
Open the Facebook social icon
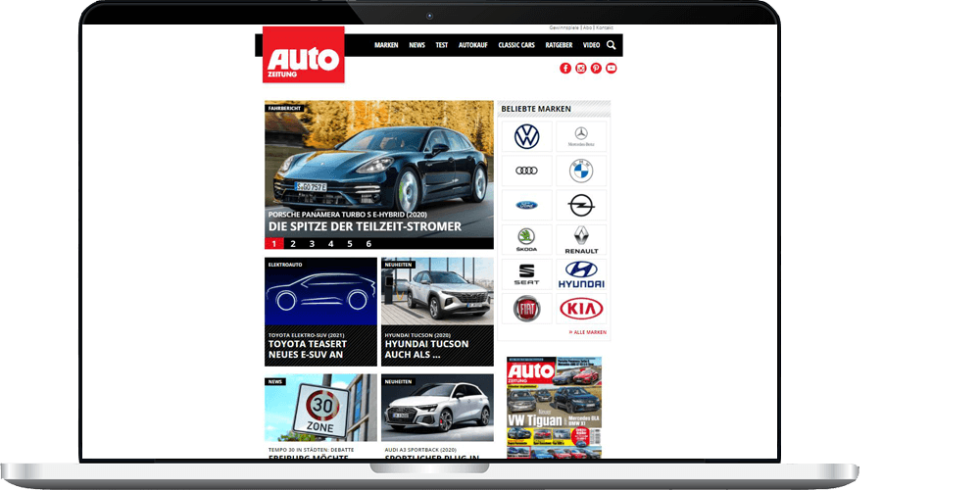[565, 68]
